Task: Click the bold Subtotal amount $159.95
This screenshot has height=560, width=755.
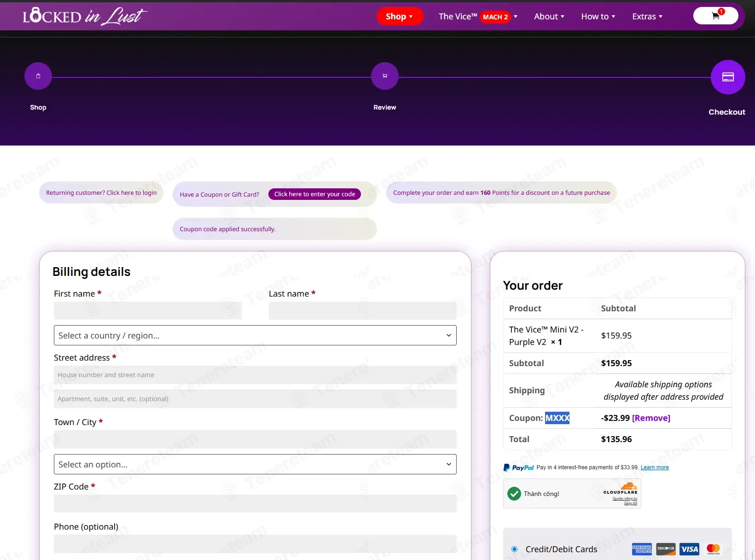Action: (x=616, y=363)
